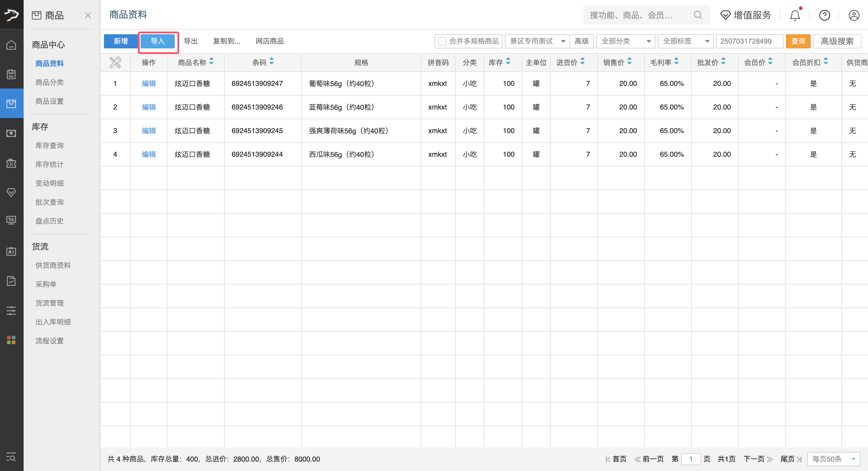The image size is (868, 471).
Task: Open the home icon in the left sidebar
Action: click(x=12, y=45)
